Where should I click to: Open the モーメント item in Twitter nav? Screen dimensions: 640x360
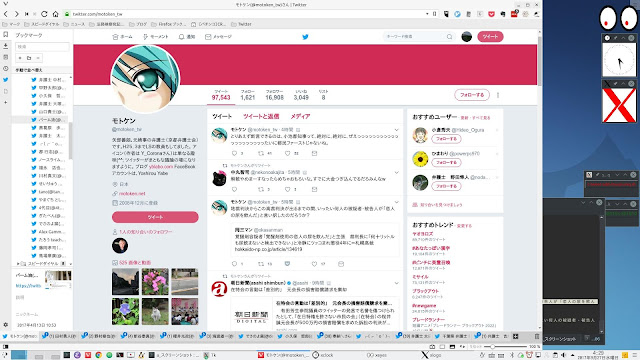(155, 37)
